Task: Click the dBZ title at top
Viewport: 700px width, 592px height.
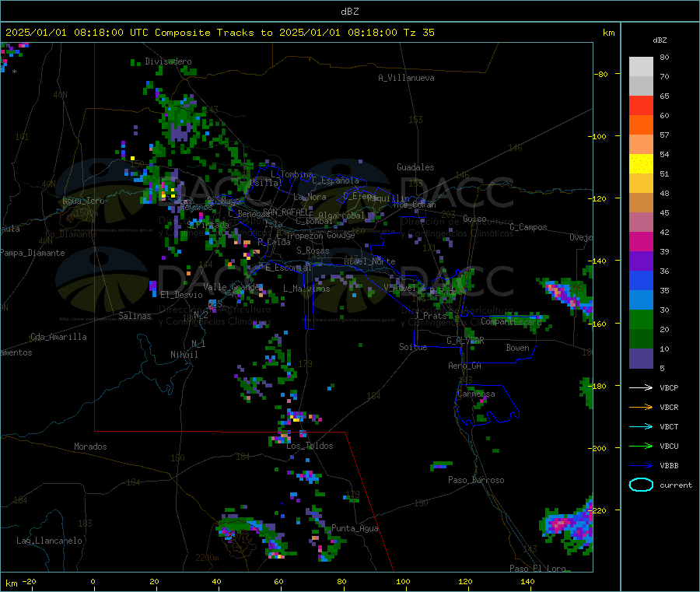Action: (349, 12)
